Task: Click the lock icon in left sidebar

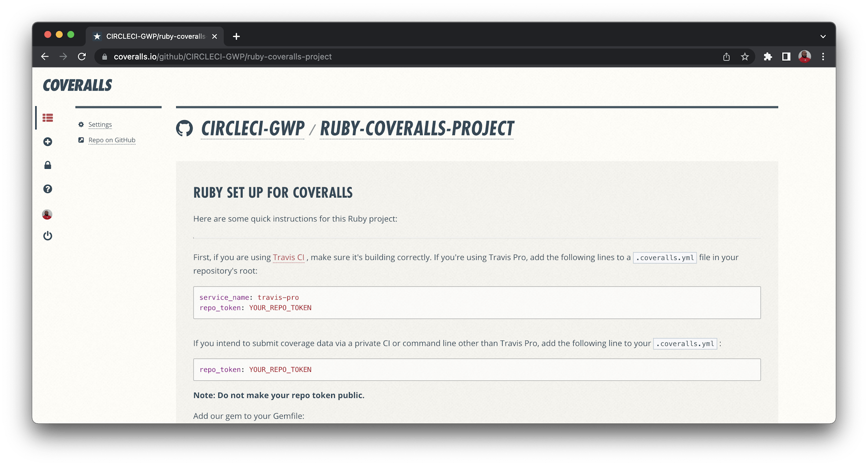Action: [48, 165]
